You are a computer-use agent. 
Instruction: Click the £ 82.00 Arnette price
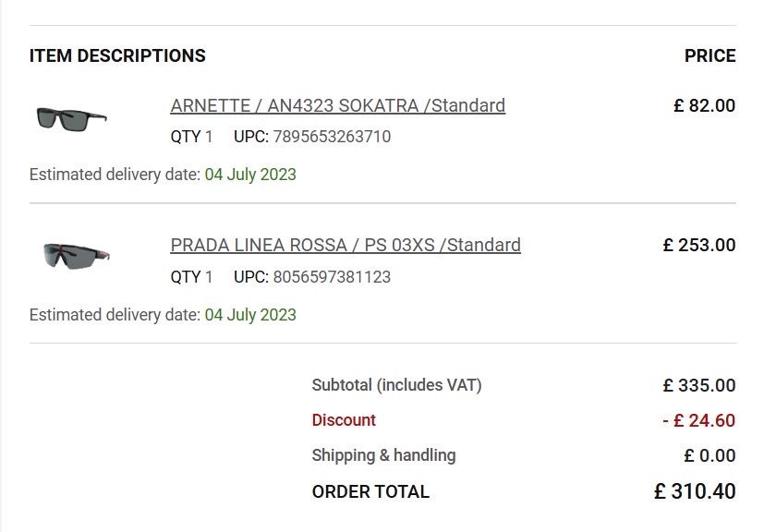tap(704, 105)
